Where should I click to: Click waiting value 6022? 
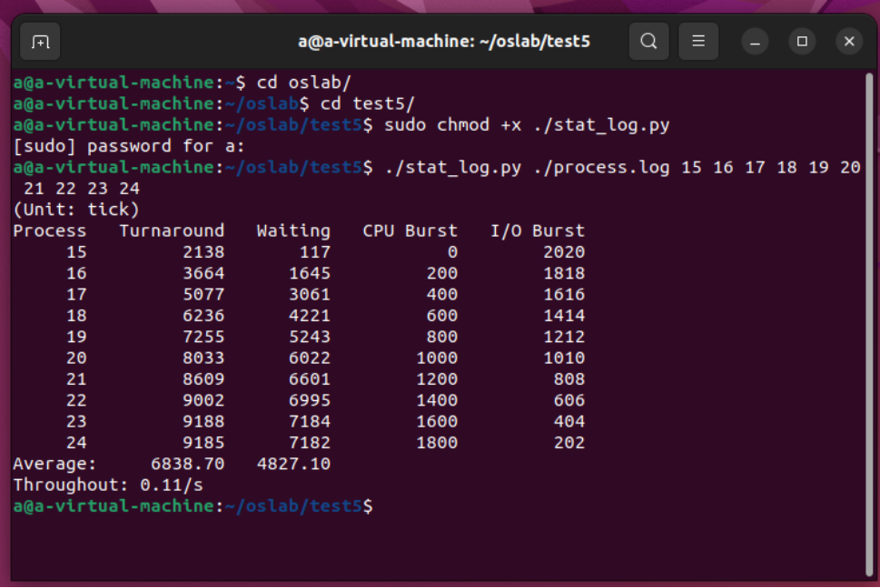310,358
